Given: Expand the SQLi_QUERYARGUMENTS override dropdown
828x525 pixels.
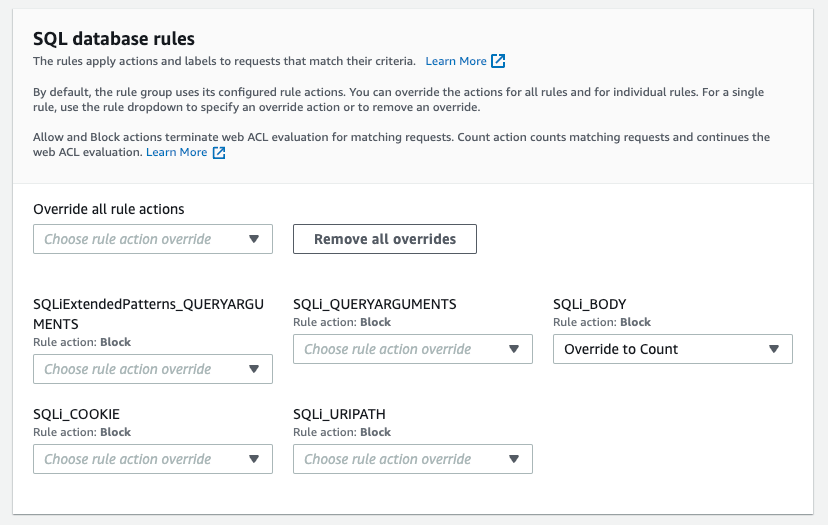Looking at the screenshot, I should (x=413, y=349).
